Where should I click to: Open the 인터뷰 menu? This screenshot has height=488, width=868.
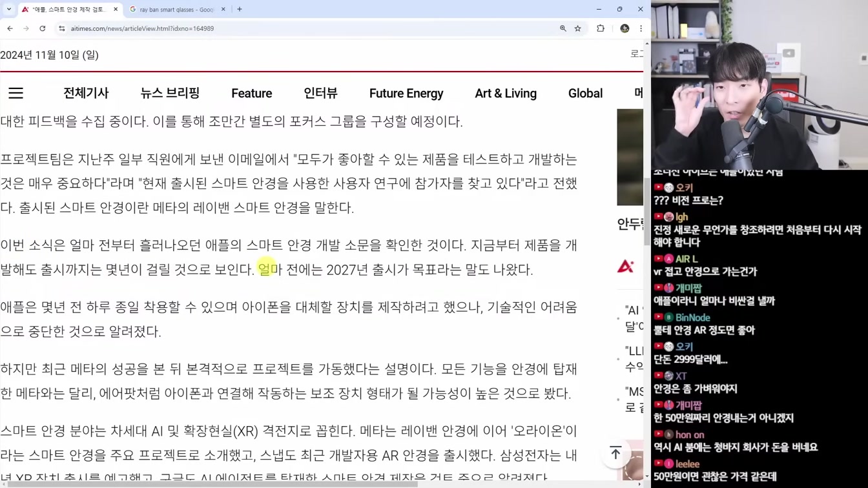pyautogui.click(x=321, y=94)
